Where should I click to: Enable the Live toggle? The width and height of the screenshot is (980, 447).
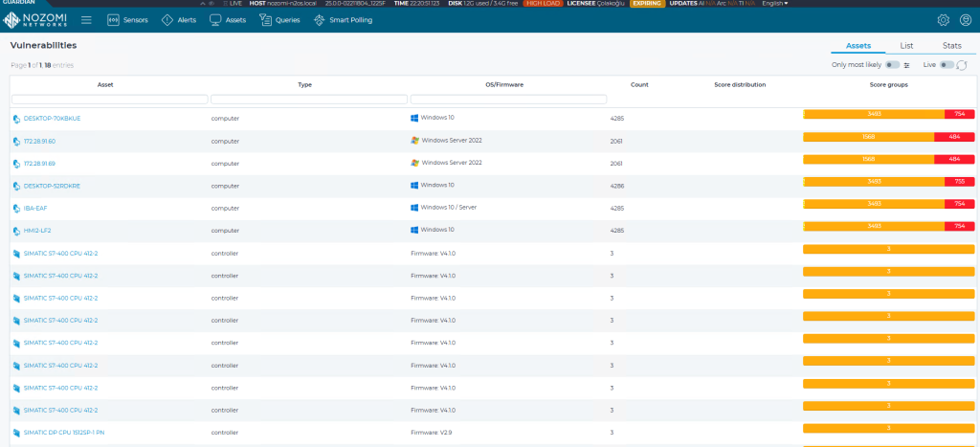coord(947,65)
